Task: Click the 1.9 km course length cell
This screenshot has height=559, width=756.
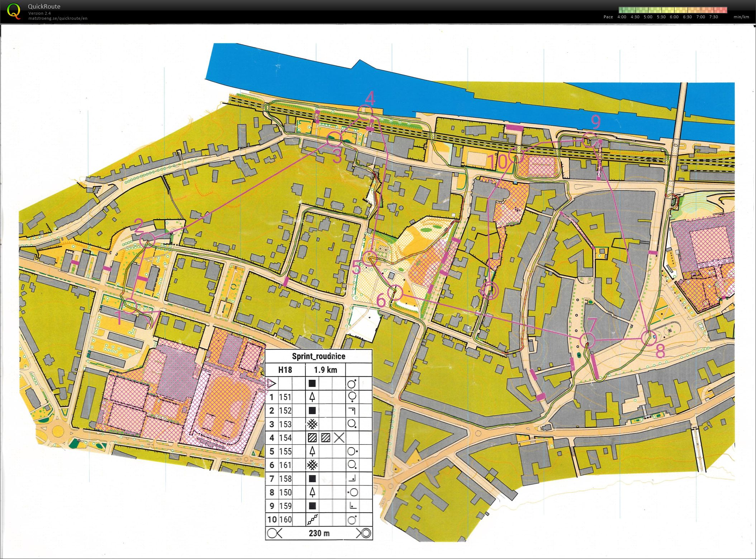Action: (x=325, y=370)
